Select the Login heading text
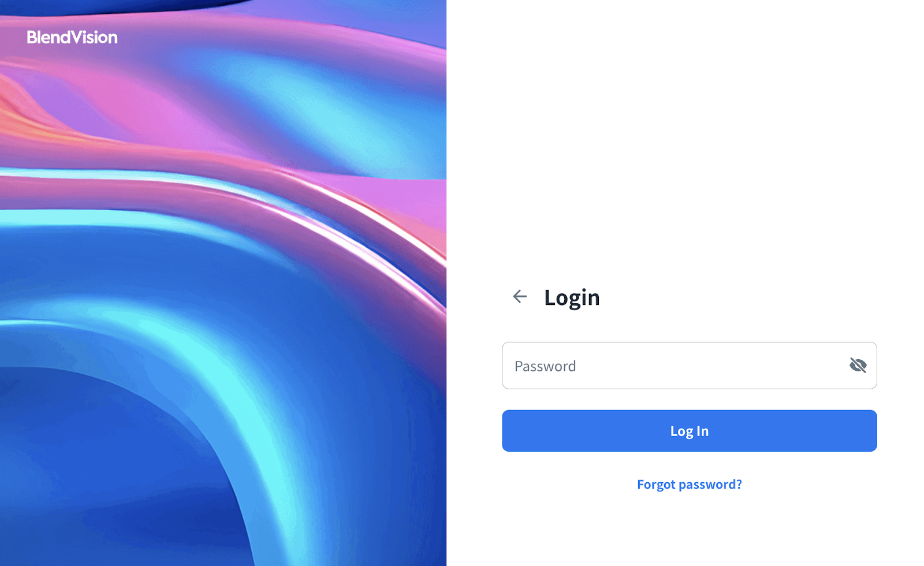Image resolution: width=924 pixels, height=566 pixels. 572,297
